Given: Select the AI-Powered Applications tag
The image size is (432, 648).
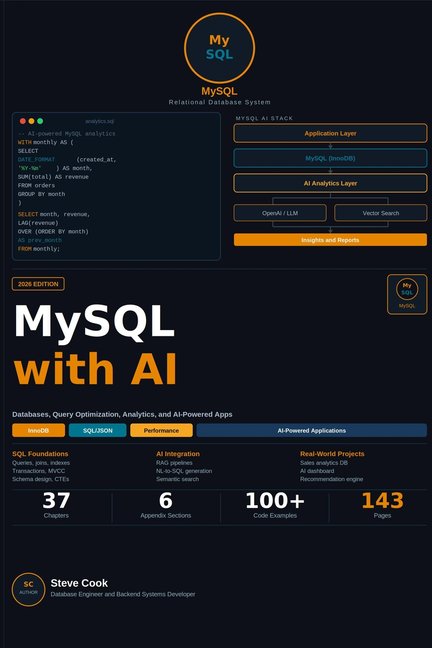Looking at the screenshot, I should [x=312, y=430].
